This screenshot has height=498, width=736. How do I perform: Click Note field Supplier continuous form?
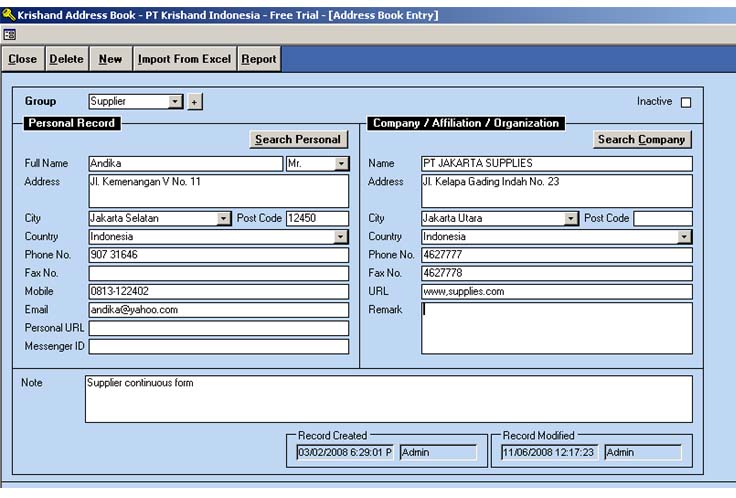389,399
